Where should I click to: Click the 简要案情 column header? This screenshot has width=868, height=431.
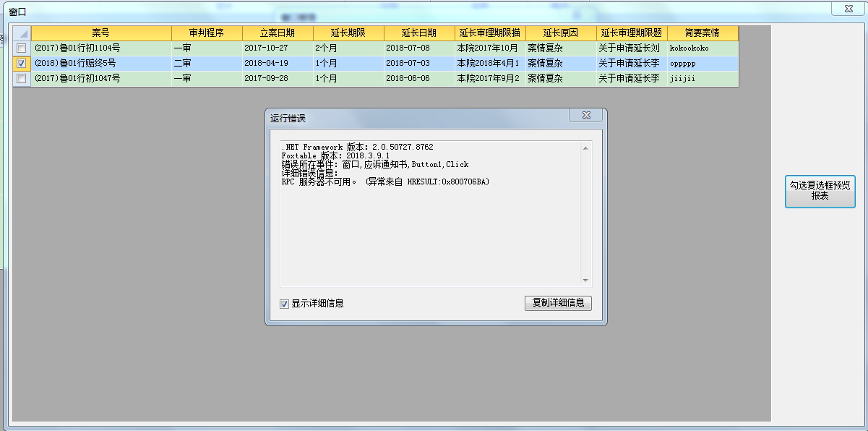702,33
